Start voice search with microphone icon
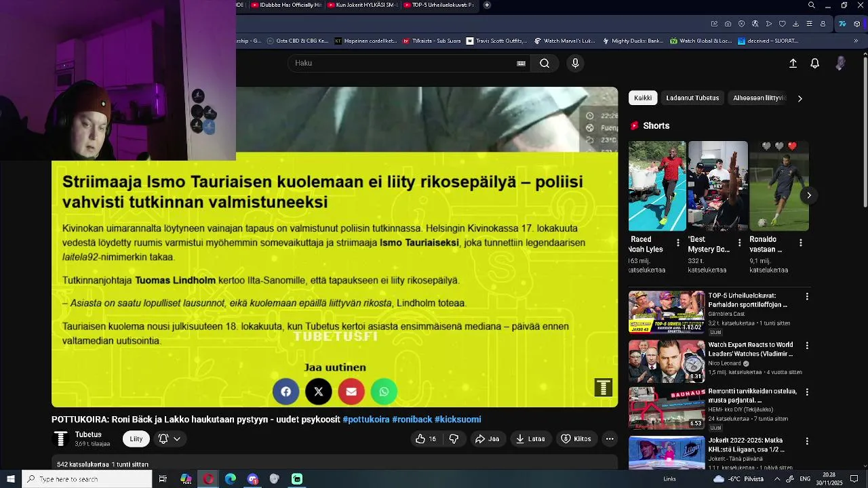The width and height of the screenshot is (868, 488). click(575, 63)
